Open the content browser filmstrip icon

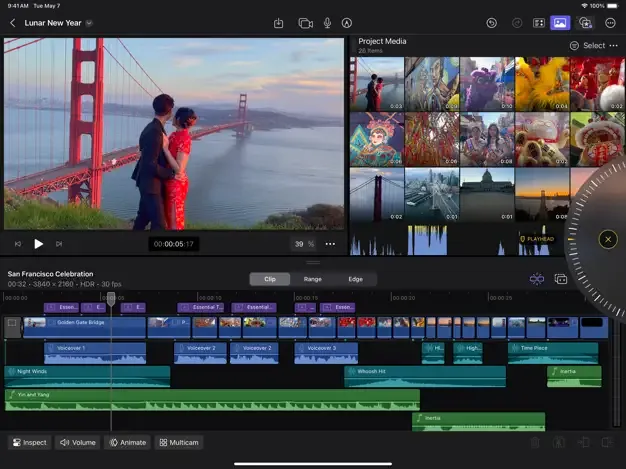tap(539, 23)
